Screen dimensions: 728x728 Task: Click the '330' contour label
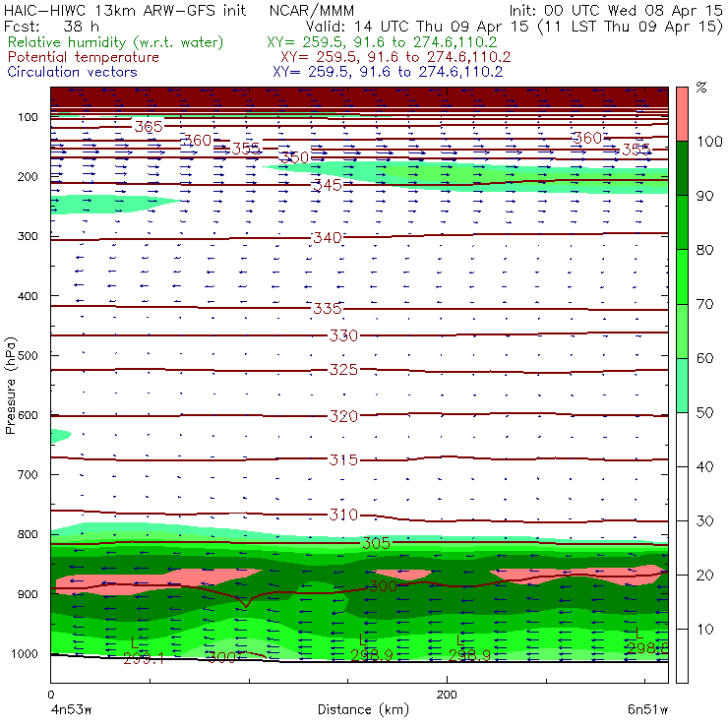343,335
